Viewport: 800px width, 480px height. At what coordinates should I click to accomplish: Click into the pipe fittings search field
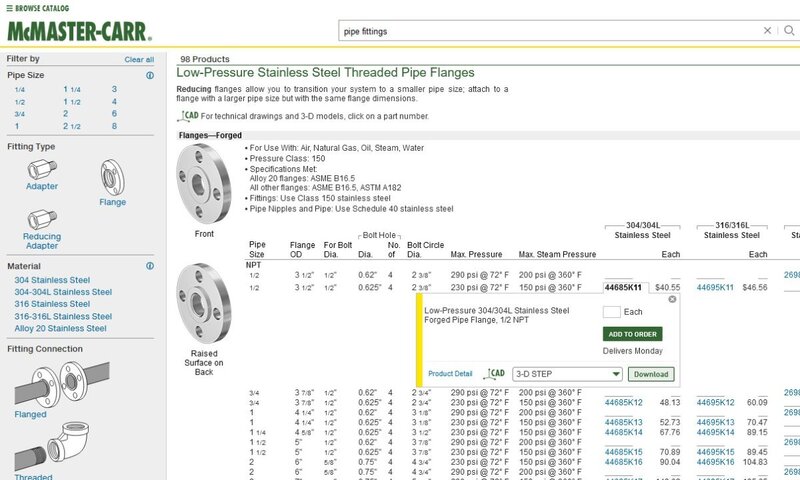[x=550, y=31]
